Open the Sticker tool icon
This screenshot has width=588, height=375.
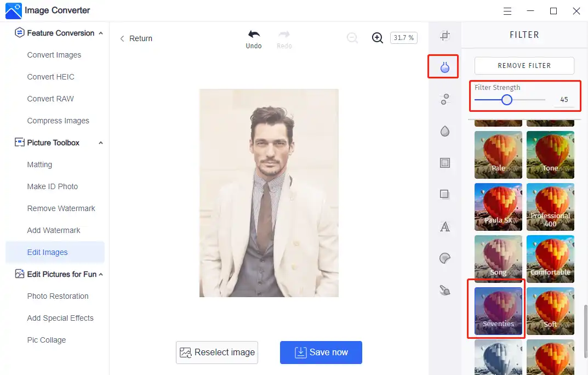[x=445, y=258]
